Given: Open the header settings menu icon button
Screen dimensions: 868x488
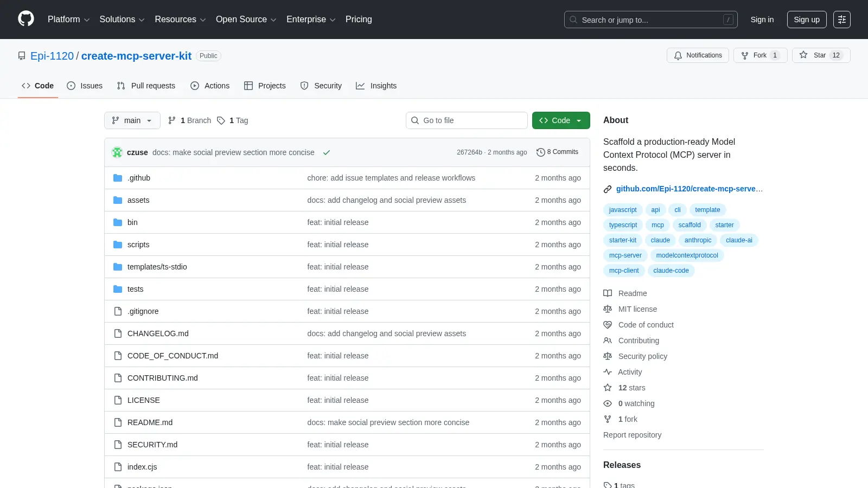Looking at the screenshot, I should (842, 20).
